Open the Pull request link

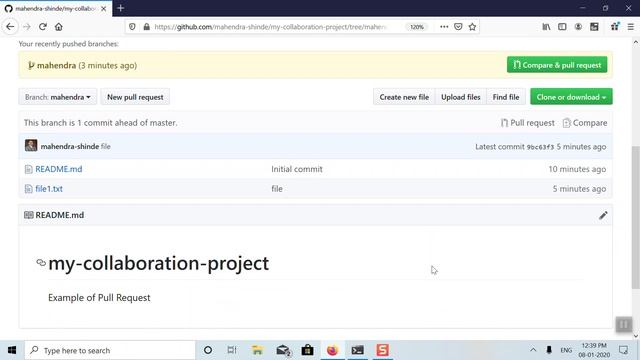click(x=527, y=123)
